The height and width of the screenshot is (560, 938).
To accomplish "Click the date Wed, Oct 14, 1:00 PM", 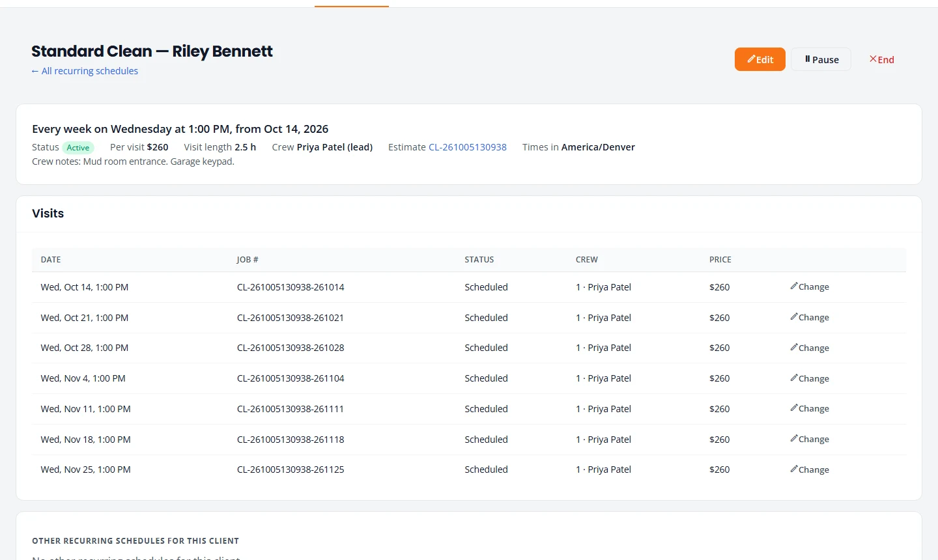I will click(85, 287).
